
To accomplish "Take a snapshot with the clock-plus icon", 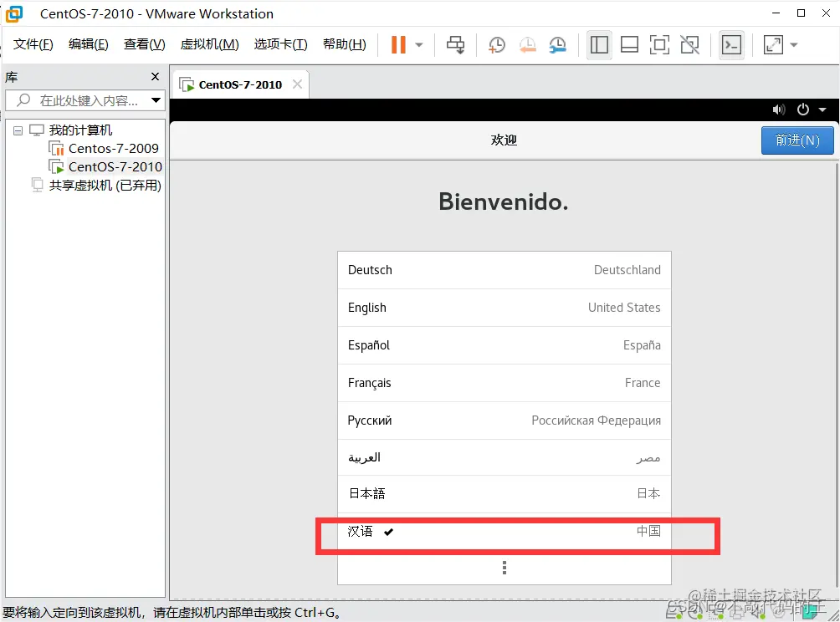I will pyautogui.click(x=497, y=45).
